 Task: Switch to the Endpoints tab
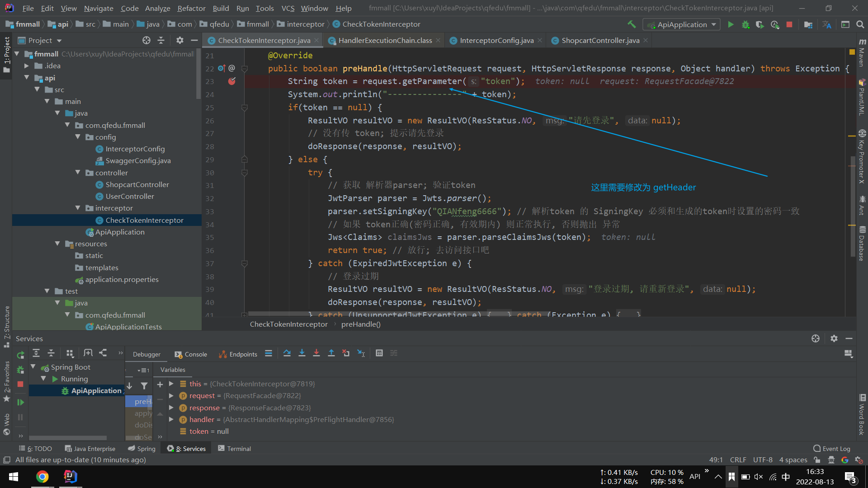pos(238,354)
